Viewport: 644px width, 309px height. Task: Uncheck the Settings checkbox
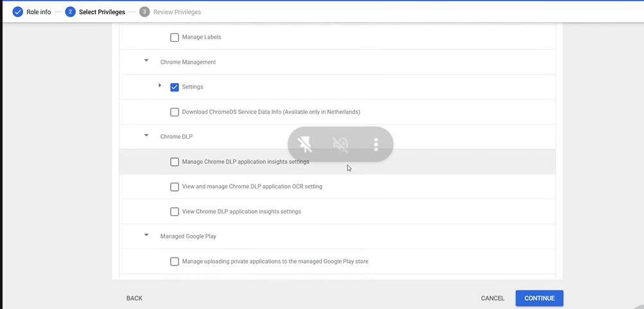(175, 87)
